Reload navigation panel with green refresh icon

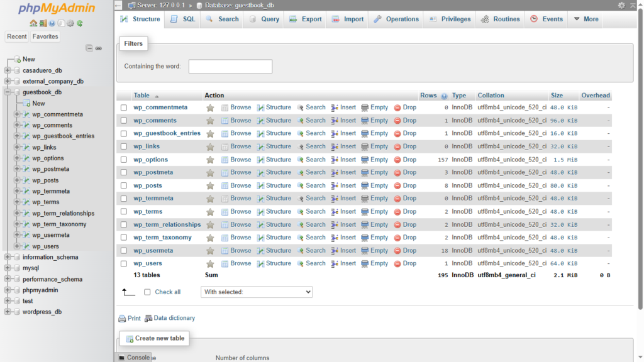pos(80,24)
